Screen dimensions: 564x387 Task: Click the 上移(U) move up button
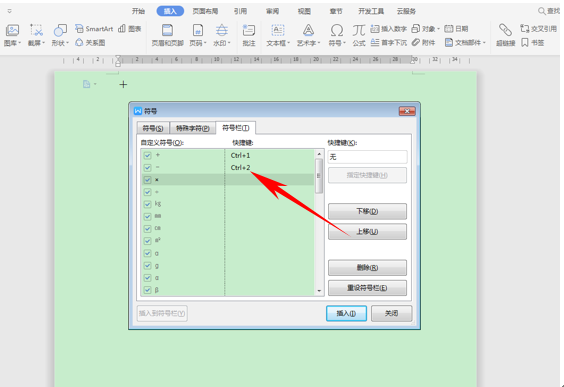367,232
